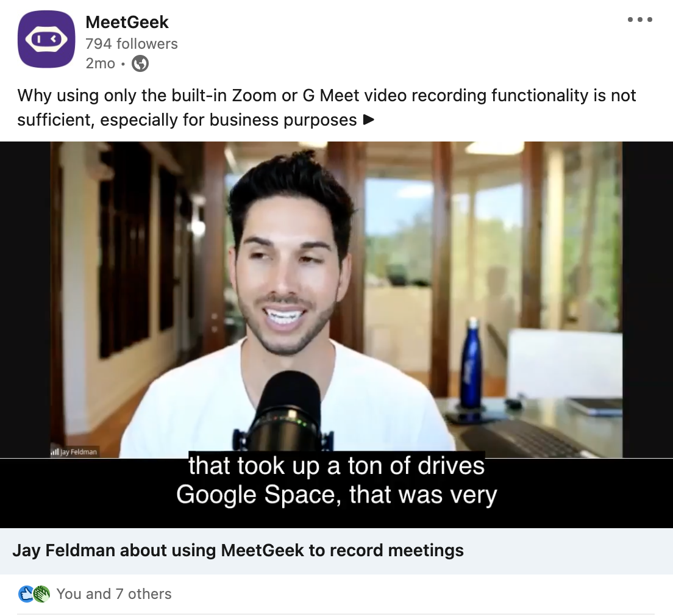Visit the MeetGeek company name link
Image resolution: width=673 pixels, height=616 pixels.
pyautogui.click(x=127, y=23)
